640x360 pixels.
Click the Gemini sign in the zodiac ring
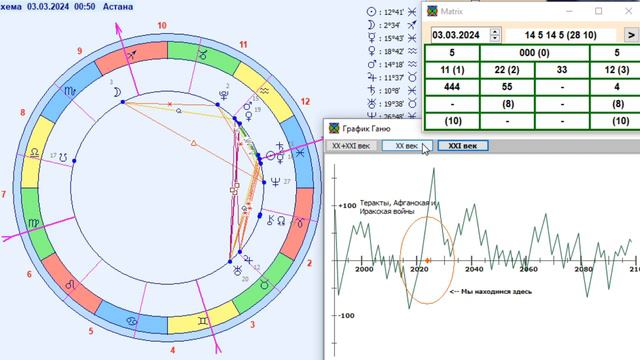click(203, 321)
